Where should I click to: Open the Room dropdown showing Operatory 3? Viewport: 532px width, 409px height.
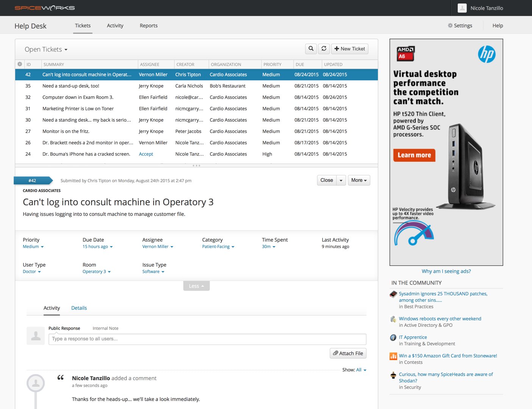click(x=96, y=272)
